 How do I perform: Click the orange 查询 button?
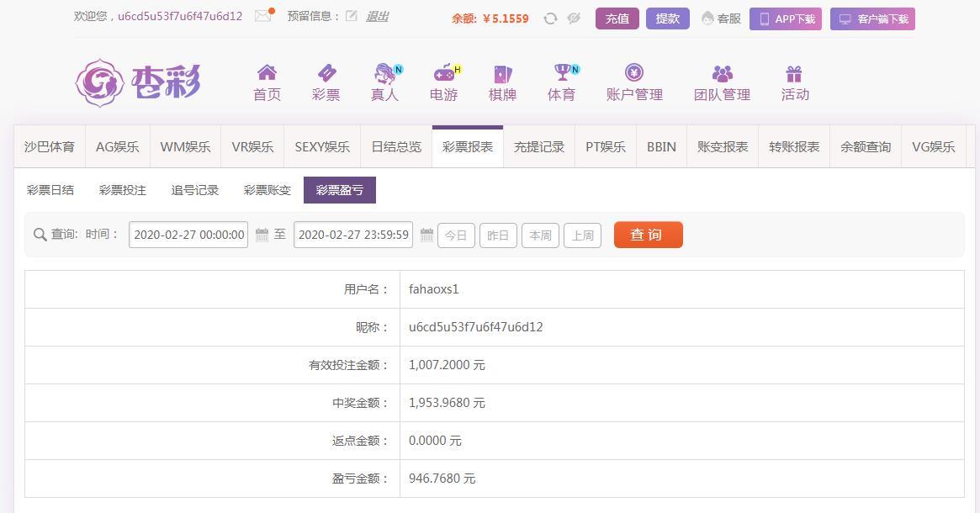[x=648, y=235]
